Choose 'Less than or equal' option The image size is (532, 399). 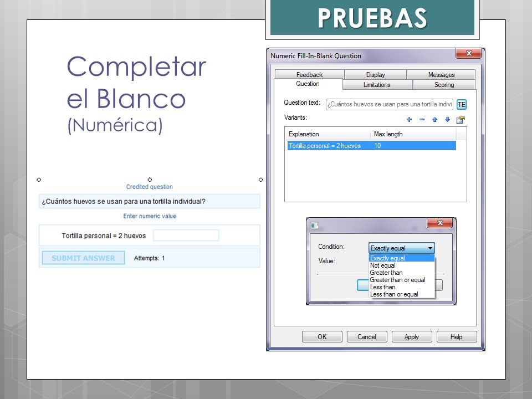pyautogui.click(x=402, y=294)
